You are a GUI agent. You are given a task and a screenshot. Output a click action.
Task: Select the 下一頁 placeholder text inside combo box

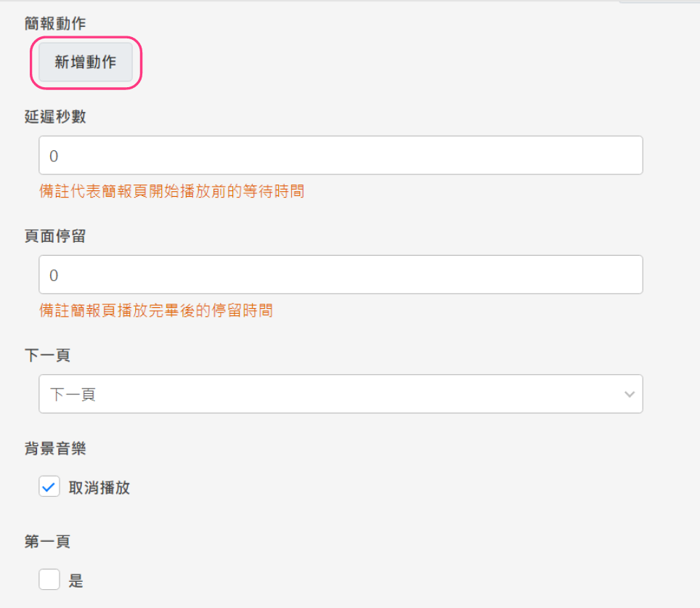(73, 394)
